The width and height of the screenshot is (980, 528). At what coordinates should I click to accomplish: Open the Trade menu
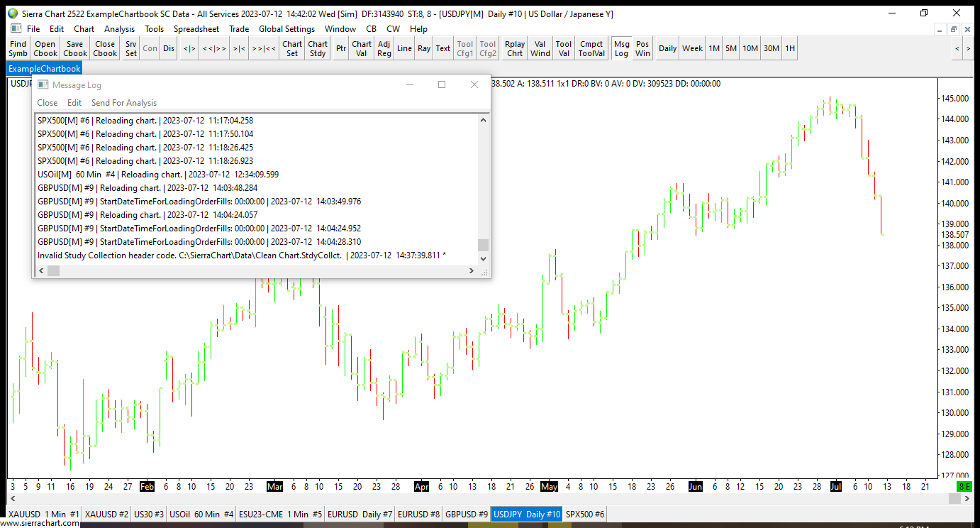coord(239,29)
